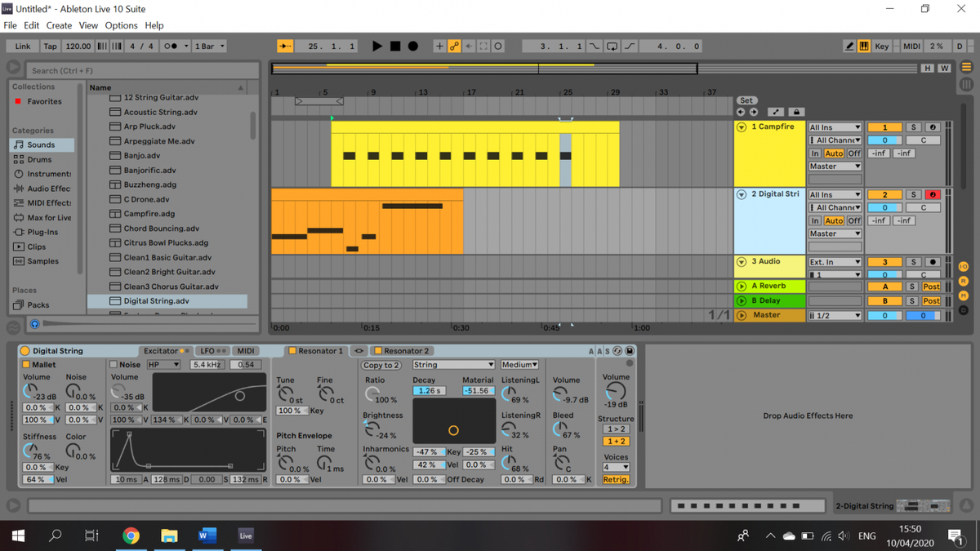This screenshot has height=551, width=980.
Task: Activate Draw Mode with the pencil icon
Action: click(x=849, y=46)
